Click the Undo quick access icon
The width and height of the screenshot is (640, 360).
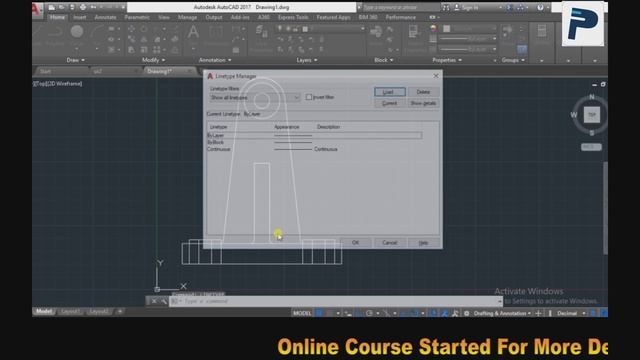93,7
